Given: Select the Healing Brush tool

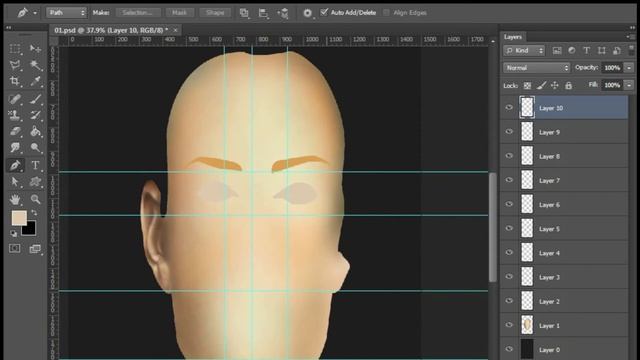Looking at the screenshot, I should [x=15, y=99].
